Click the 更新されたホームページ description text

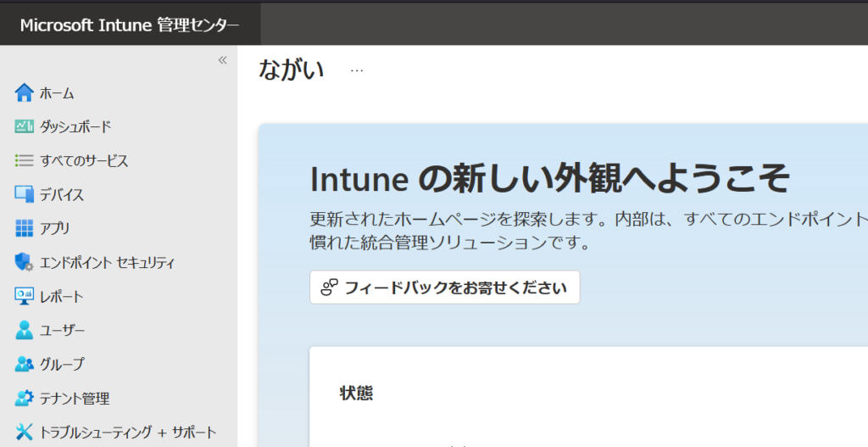point(588,231)
